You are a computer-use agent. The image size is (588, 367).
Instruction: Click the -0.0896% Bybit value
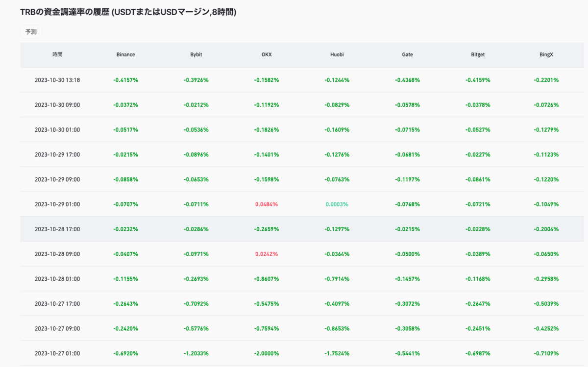(196, 154)
